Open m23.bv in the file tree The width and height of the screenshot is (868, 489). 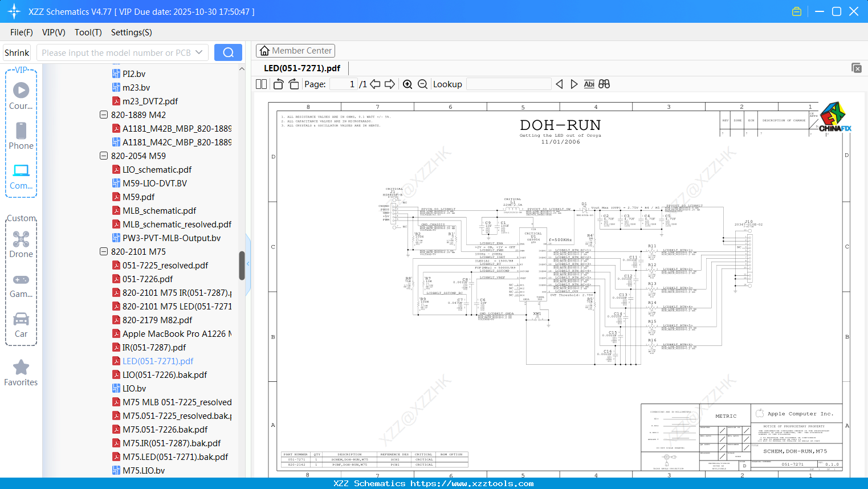click(136, 87)
